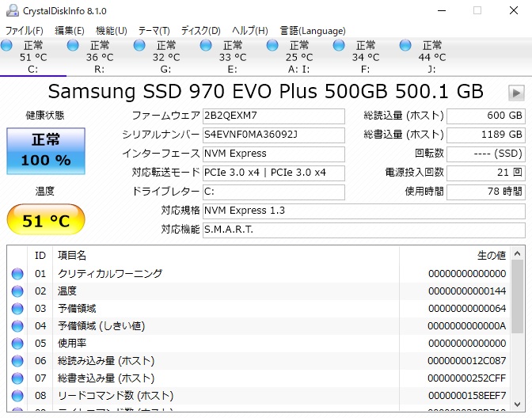Click the next disk arrow button

coord(516,93)
